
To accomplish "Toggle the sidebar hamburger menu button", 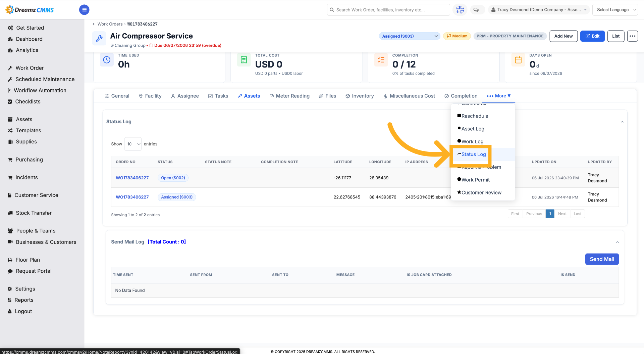I will (x=84, y=10).
